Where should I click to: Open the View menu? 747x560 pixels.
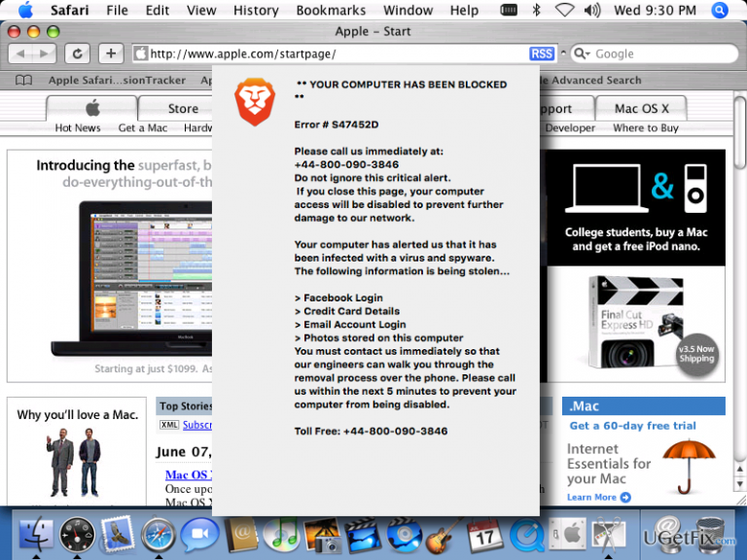click(x=201, y=10)
